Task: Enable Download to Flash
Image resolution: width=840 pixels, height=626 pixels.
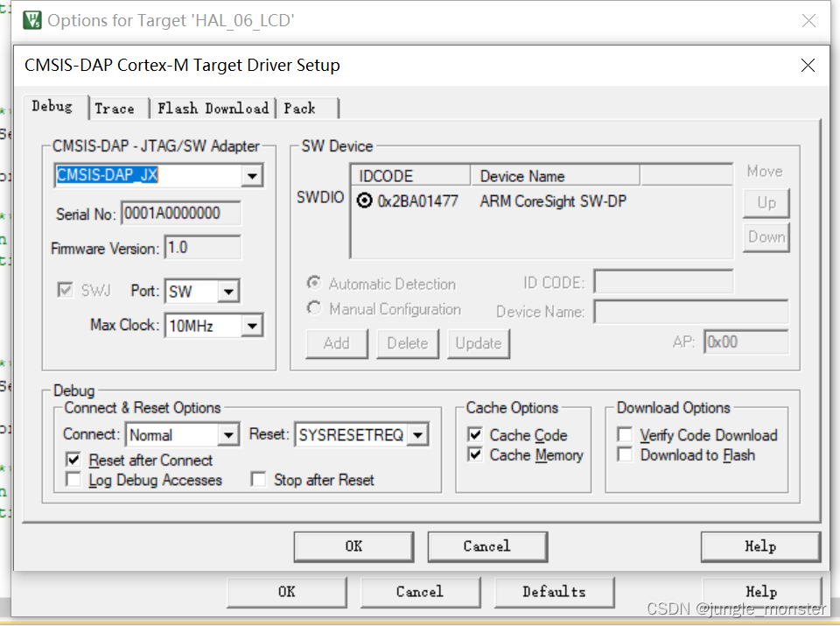Action: tap(625, 454)
